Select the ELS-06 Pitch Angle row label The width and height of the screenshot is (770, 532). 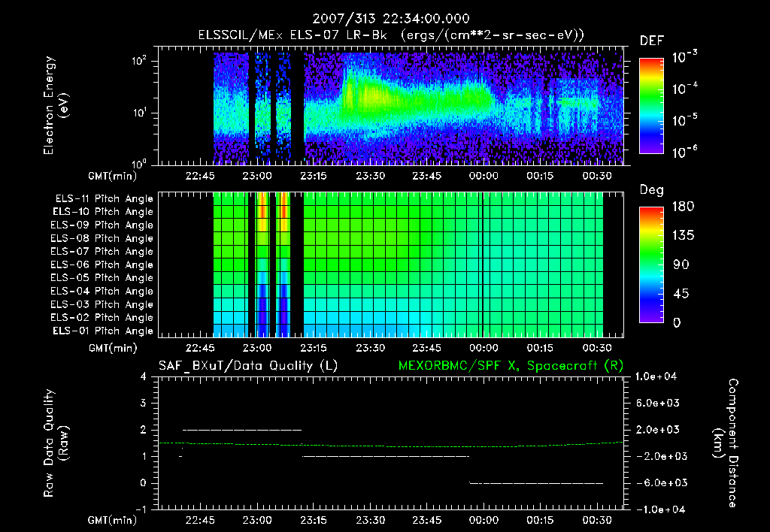pos(102,264)
